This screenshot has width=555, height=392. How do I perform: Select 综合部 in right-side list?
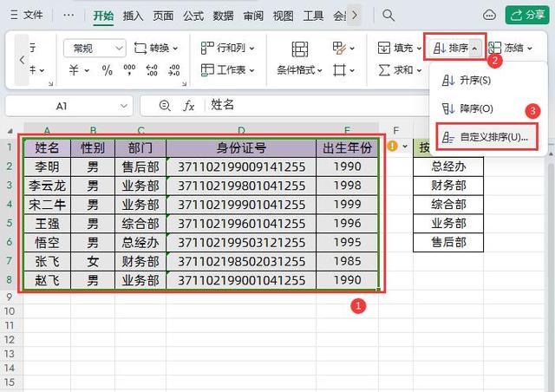click(448, 205)
